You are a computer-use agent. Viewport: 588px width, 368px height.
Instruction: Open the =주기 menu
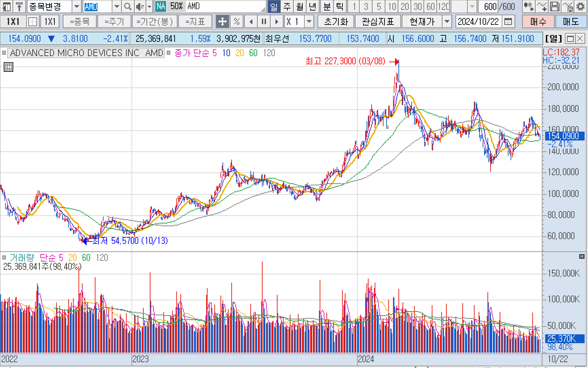[x=114, y=22]
